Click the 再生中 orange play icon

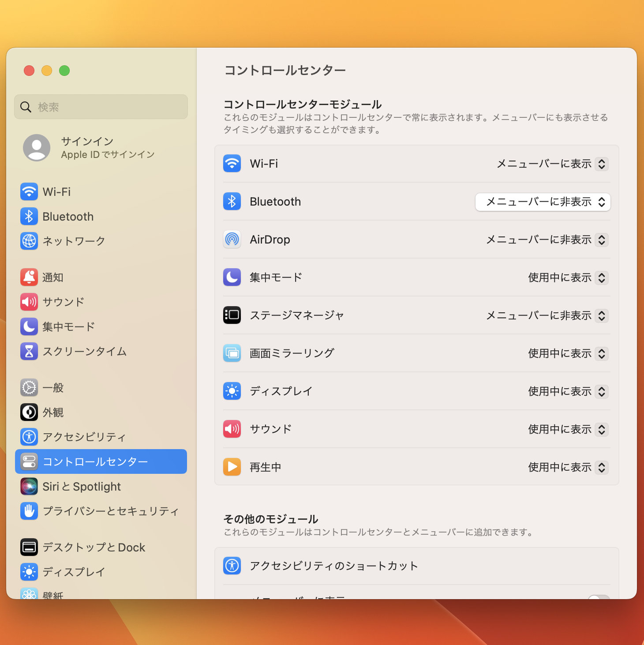tap(232, 467)
